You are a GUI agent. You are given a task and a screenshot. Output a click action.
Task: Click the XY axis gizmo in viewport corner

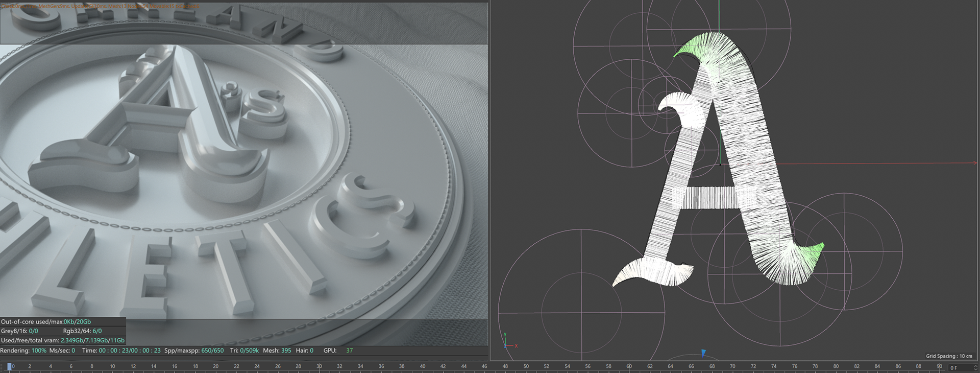pos(510,341)
